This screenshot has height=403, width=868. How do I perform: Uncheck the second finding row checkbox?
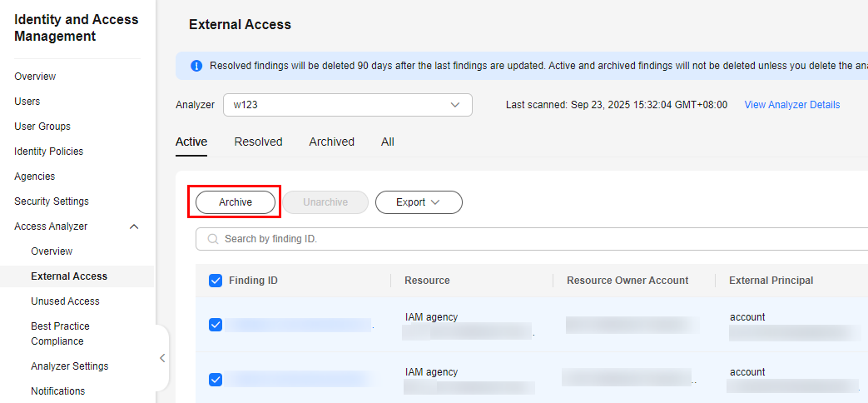coord(216,380)
